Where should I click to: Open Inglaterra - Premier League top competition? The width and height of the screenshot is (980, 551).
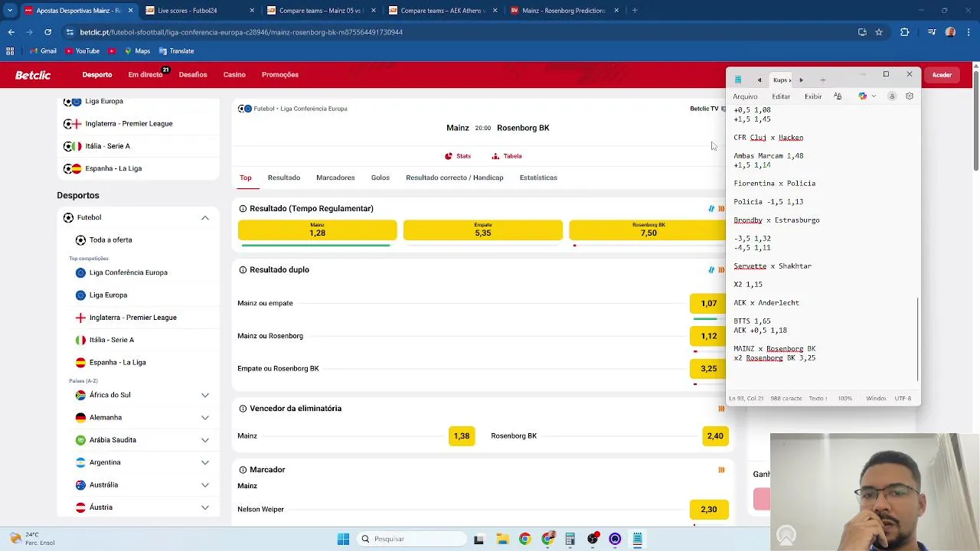point(132,318)
